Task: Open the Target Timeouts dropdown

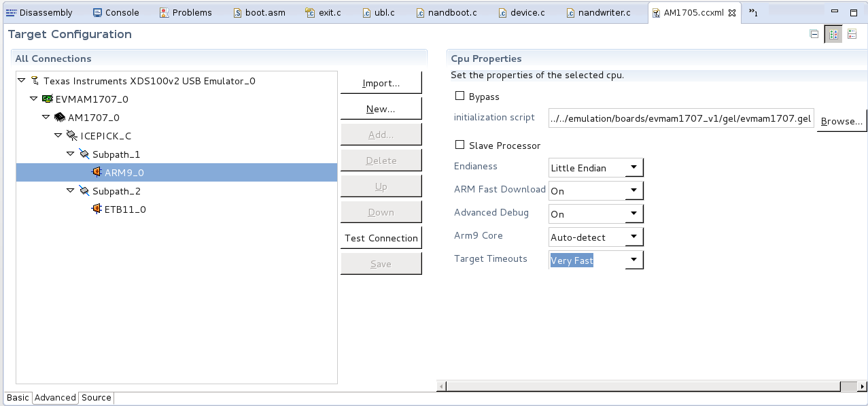Action: click(633, 260)
